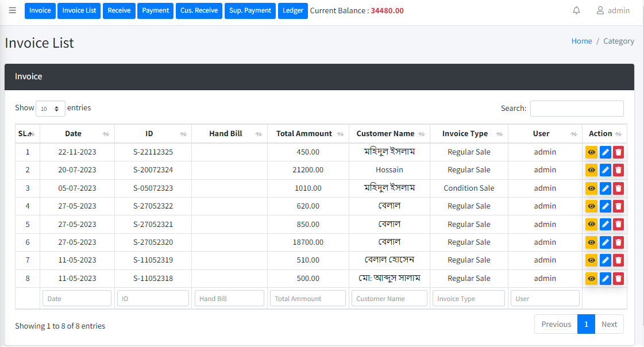The image size is (644, 347).
Task: Go to Invoice List in top bar
Action: tap(79, 11)
